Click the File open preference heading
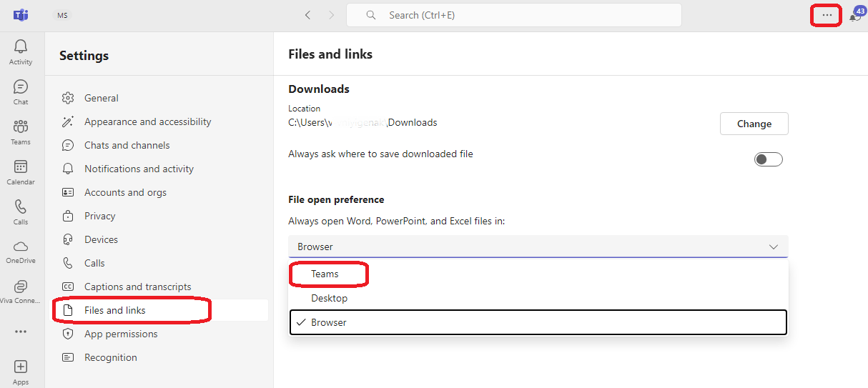 336,199
